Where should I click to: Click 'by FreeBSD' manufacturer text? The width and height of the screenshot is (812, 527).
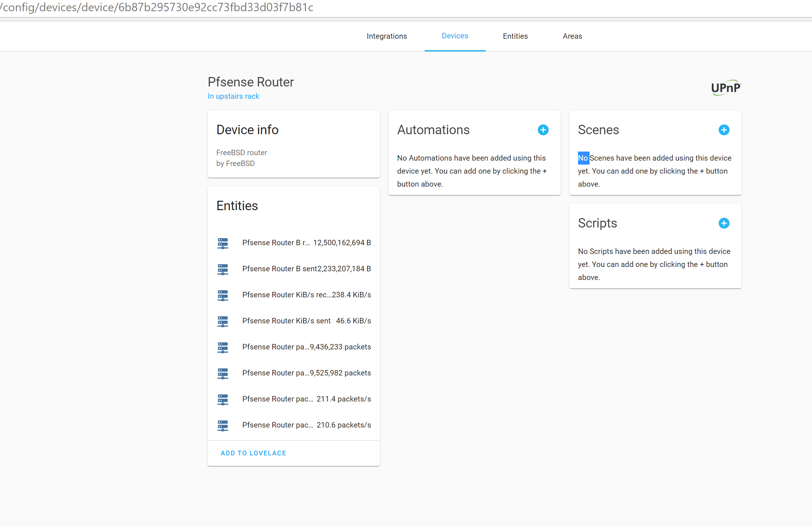coord(235,163)
